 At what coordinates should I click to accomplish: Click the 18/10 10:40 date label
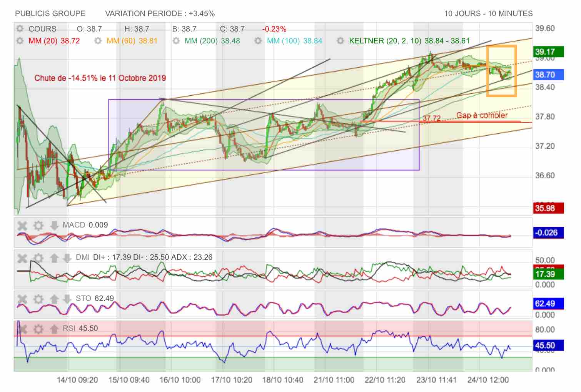pos(283,380)
